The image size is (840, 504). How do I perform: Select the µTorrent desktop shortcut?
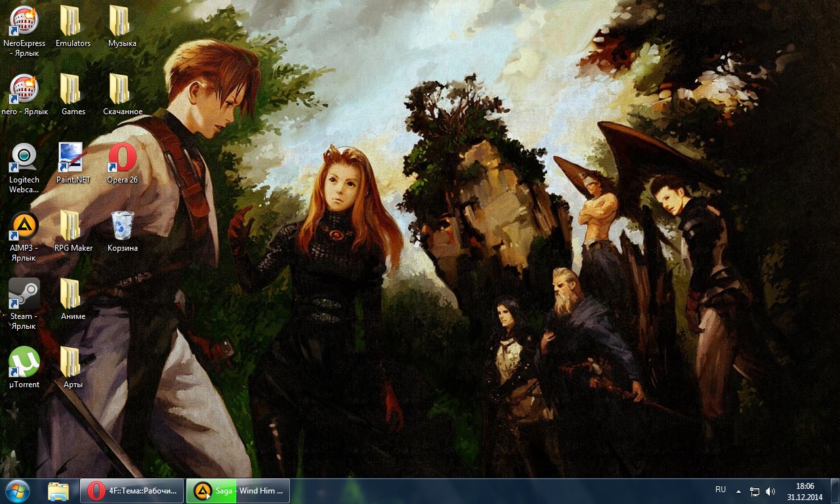[24, 362]
